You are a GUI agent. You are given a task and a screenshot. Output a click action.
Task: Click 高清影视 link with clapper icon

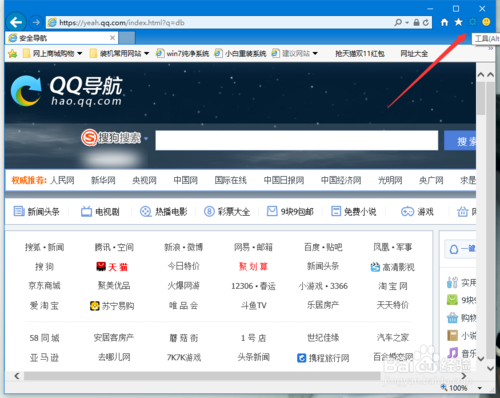[x=393, y=267]
